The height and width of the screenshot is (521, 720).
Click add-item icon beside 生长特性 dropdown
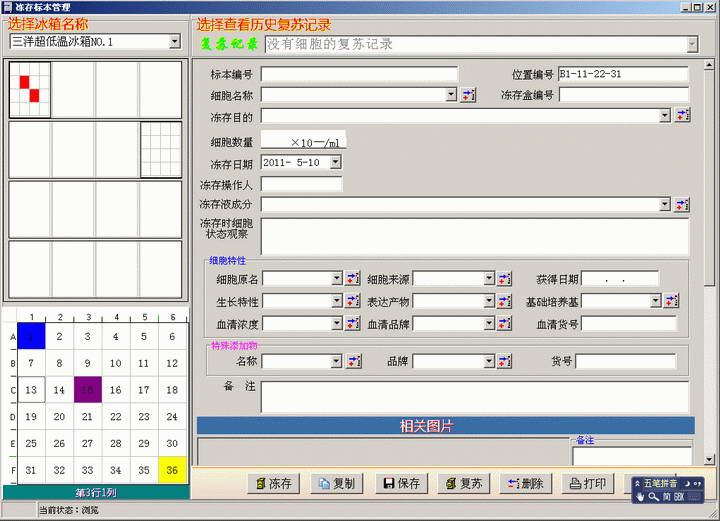(x=352, y=301)
